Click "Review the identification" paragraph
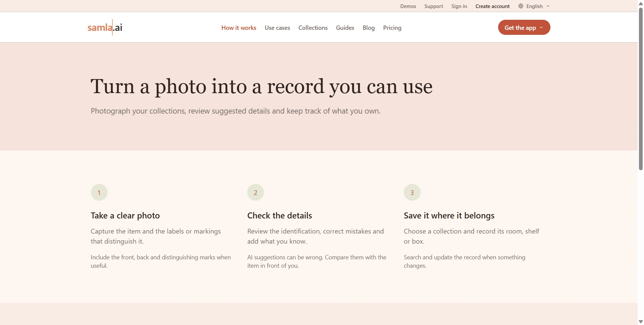 pos(315,236)
